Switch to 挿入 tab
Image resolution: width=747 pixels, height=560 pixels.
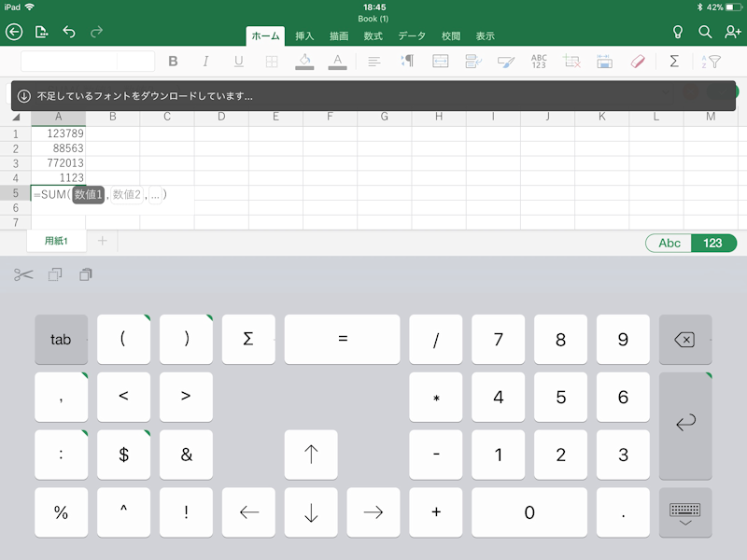click(304, 36)
